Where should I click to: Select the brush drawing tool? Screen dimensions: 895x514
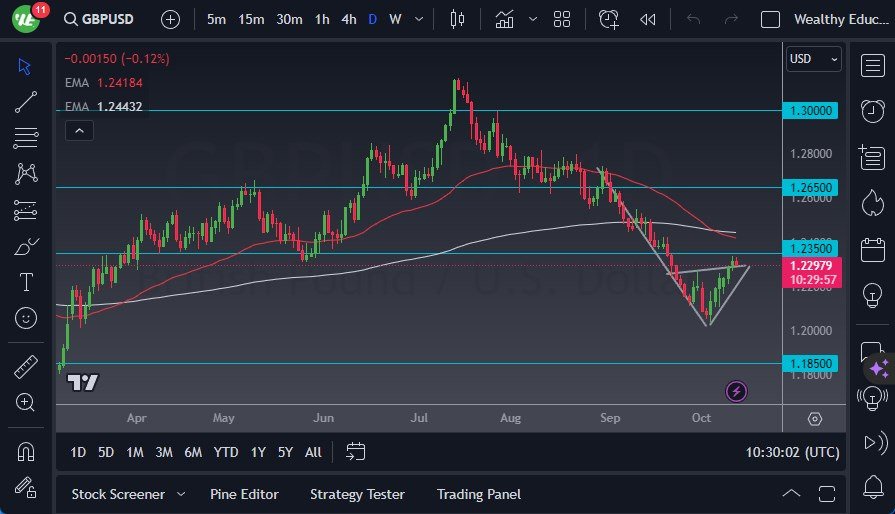(x=26, y=246)
